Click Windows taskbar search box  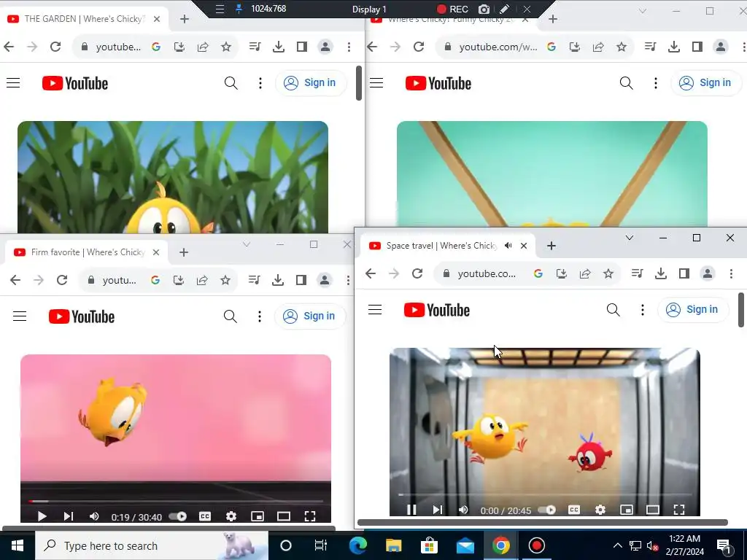coord(152,545)
